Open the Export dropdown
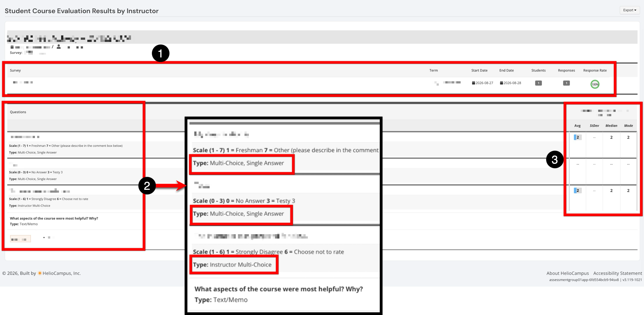This screenshot has height=315, width=644. (x=630, y=10)
